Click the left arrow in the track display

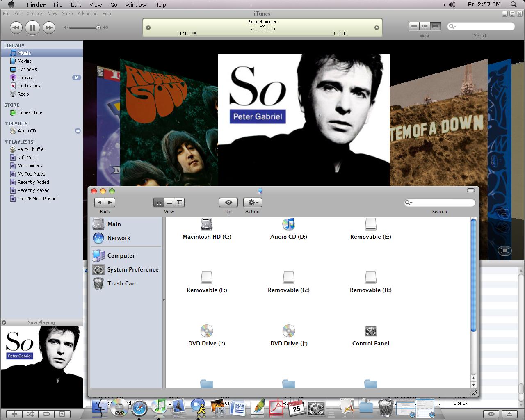click(x=148, y=28)
